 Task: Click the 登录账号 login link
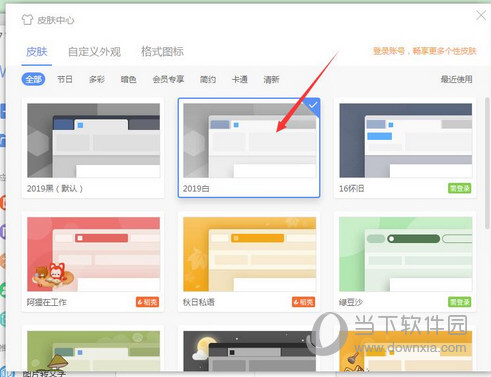pos(425,51)
